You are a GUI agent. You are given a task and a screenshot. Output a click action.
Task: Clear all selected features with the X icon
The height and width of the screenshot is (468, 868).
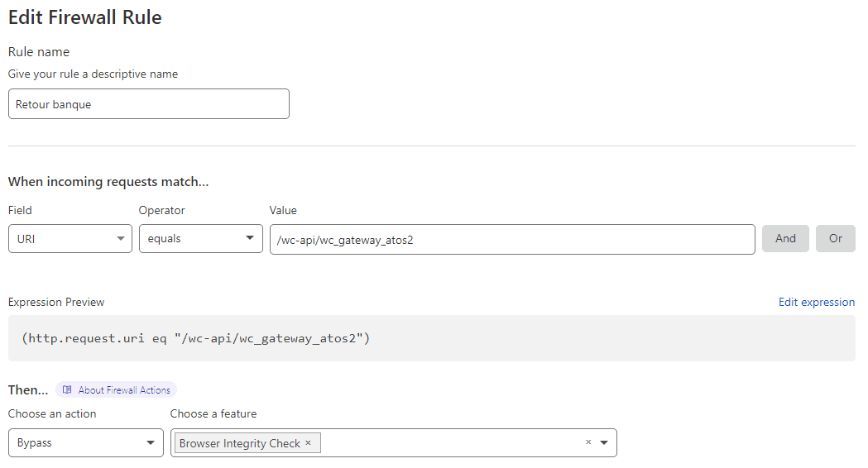point(588,442)
